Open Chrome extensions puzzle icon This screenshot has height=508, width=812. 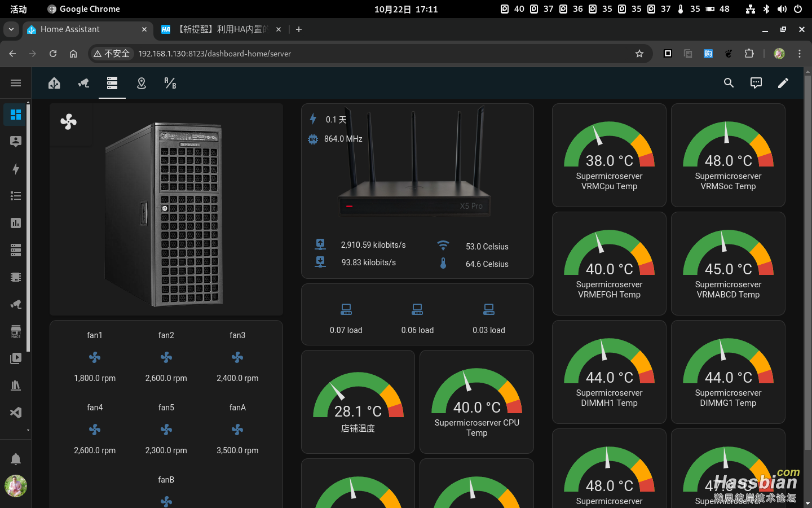[x=749, y=54]
